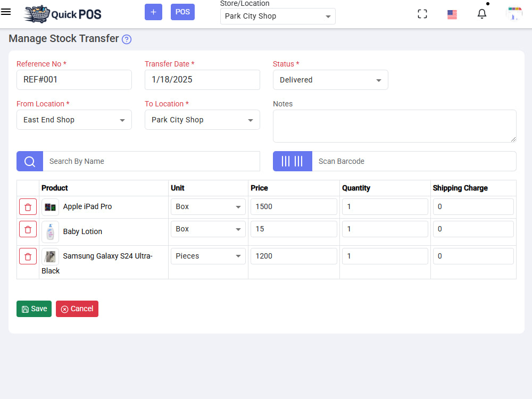Click the Product column header
532x399 pixels.
[55, 188]
